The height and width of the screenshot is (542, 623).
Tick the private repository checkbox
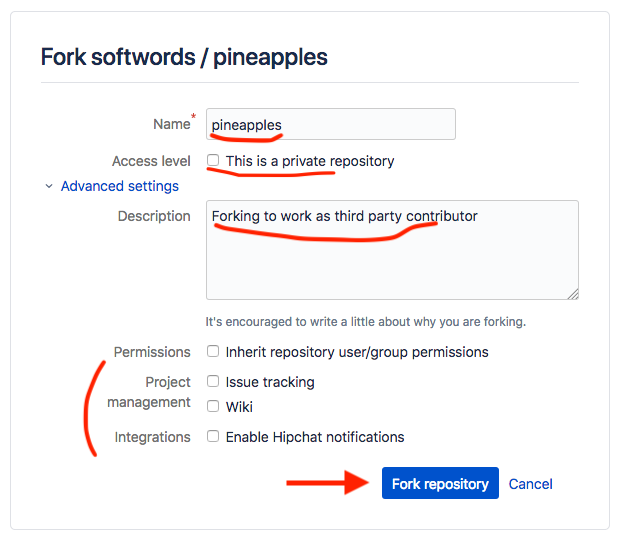click(x=213, y=160)
